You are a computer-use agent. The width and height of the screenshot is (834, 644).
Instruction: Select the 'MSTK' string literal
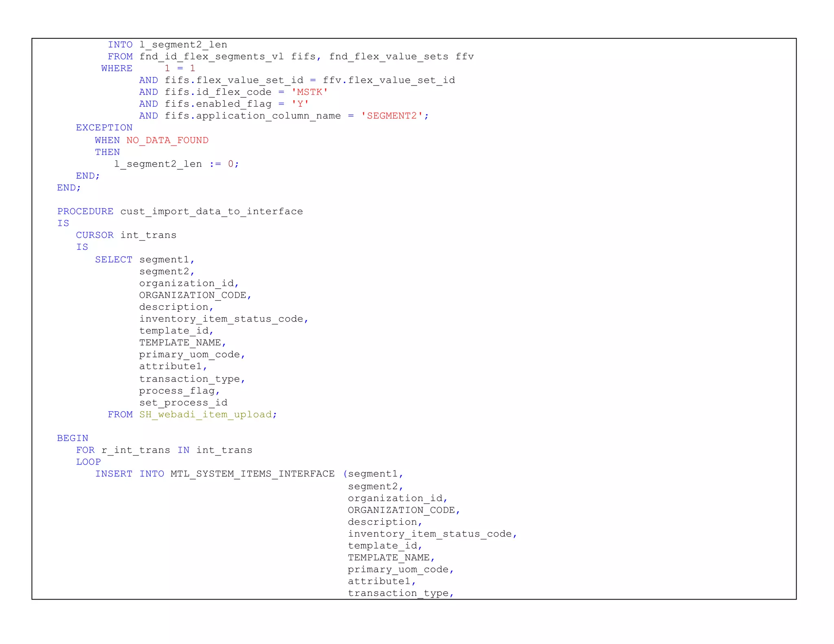[x=310, y=92]
